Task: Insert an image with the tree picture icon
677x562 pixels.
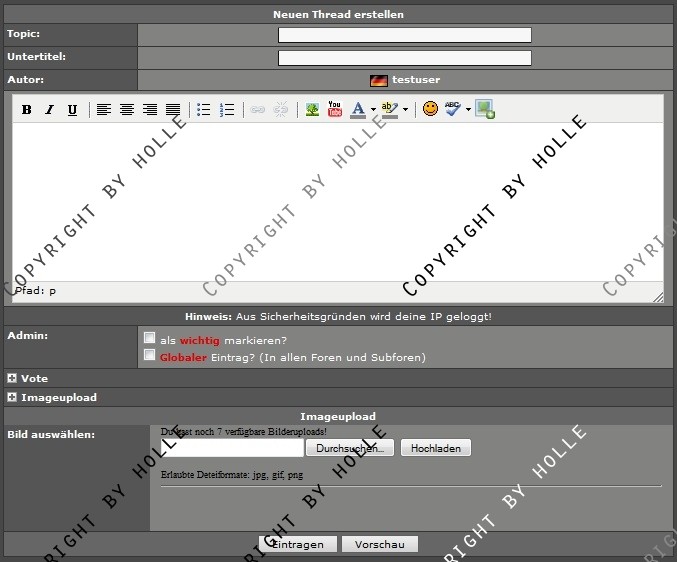Action: tap(312, 110)
